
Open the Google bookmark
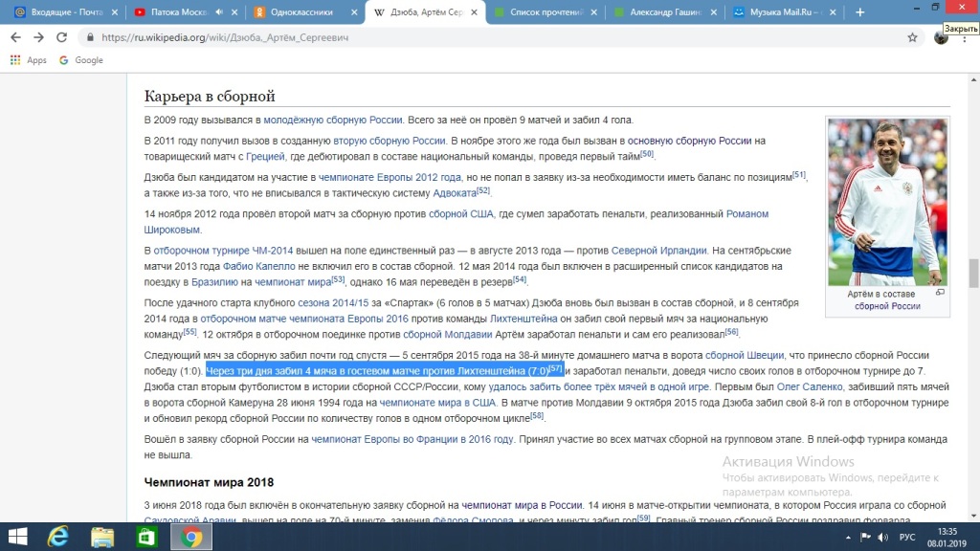81,60
